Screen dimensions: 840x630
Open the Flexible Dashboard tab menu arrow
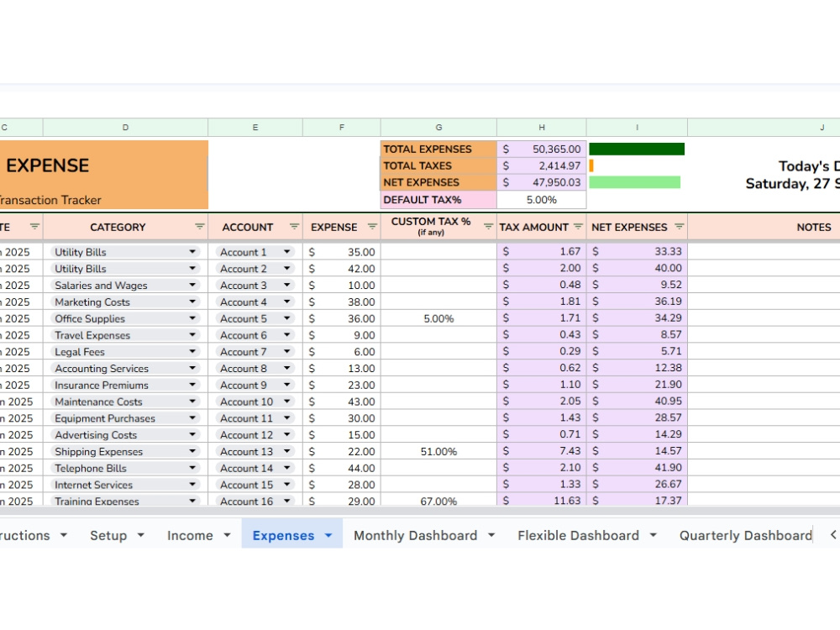(x=653, y=535)
